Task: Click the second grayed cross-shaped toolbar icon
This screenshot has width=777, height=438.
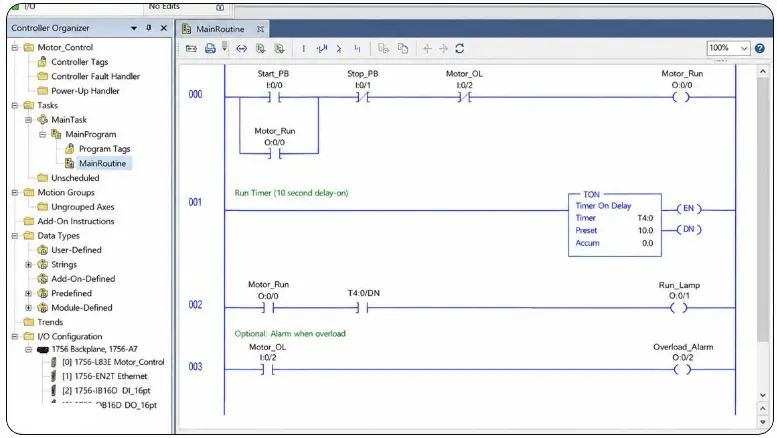Action: click(444, 49)
